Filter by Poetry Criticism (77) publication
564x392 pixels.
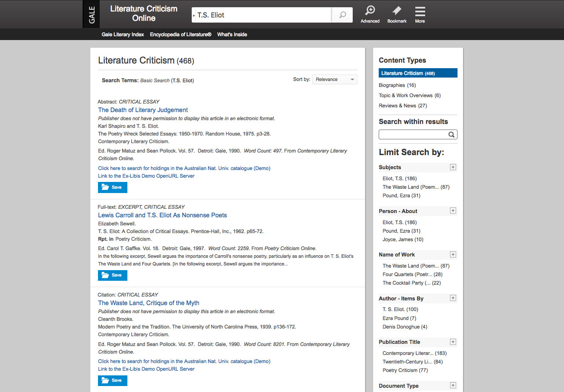[405, 370]
